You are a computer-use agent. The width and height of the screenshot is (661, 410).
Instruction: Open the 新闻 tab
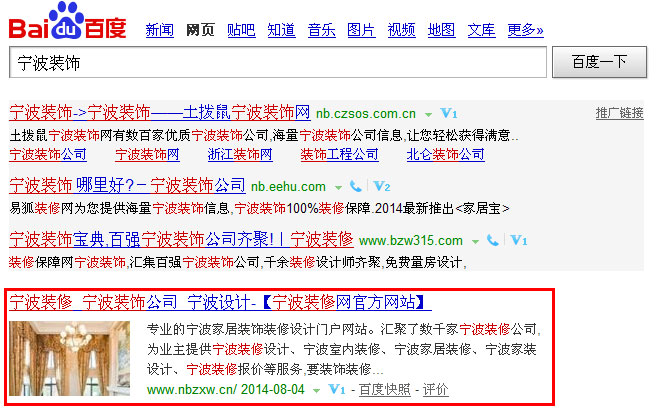click(159, 30)
